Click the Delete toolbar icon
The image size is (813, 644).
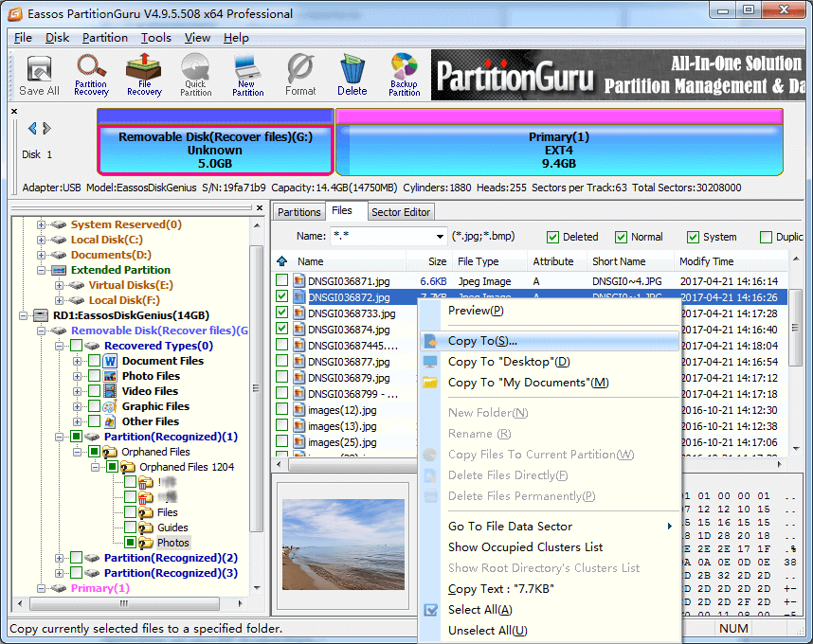(352, 76)
